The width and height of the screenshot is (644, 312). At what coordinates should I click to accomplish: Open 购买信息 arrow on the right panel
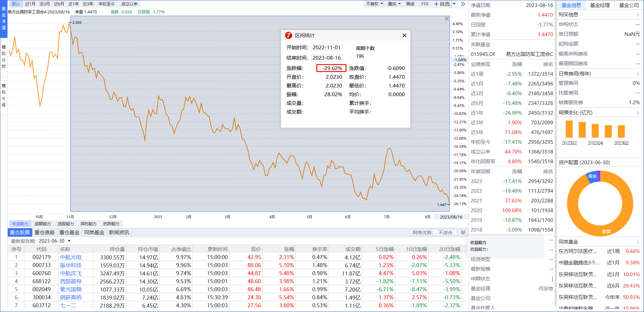point(638,15)
